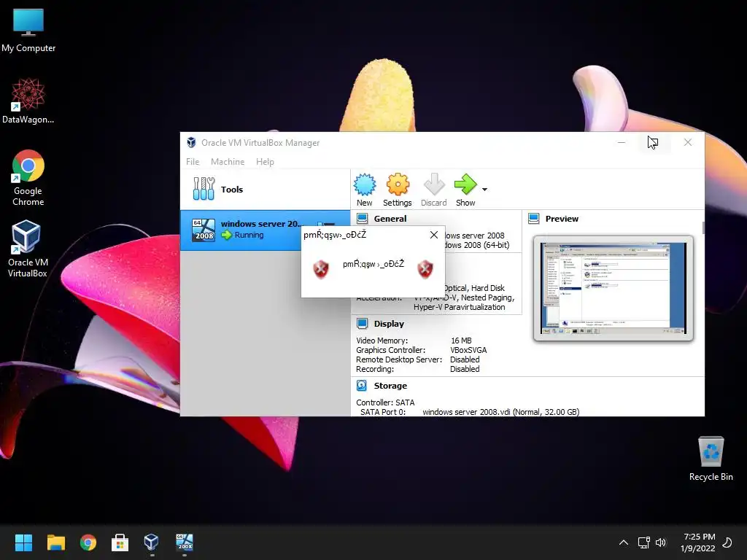Screen dimensions: 747x560
Task: Open VirtualBox Settings gear icon
Action: click(398, 184)
